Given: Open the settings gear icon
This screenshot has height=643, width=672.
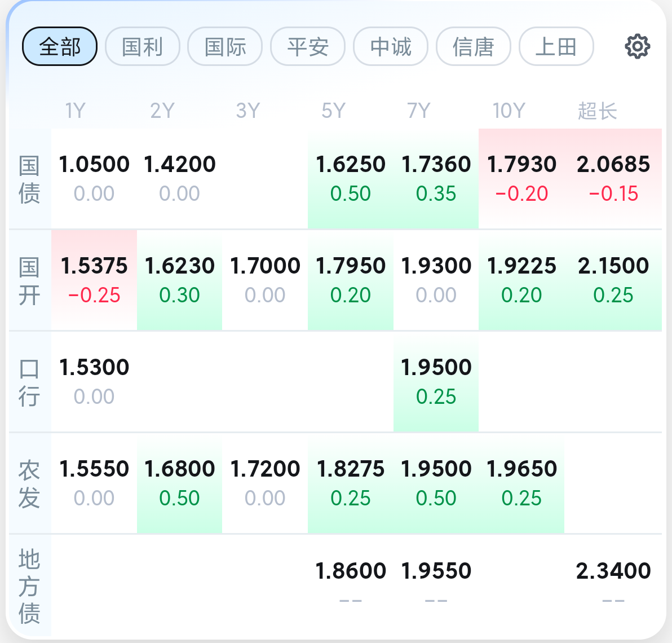Looking at the screenshot, I should coord(637,46).
